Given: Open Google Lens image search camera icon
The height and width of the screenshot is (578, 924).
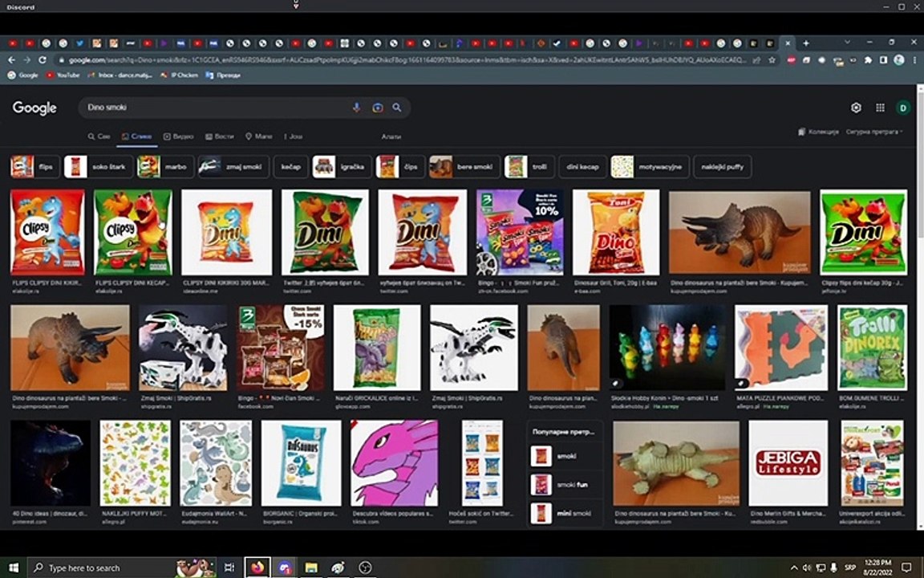Looking at the screenshot, I should [377, 108].
